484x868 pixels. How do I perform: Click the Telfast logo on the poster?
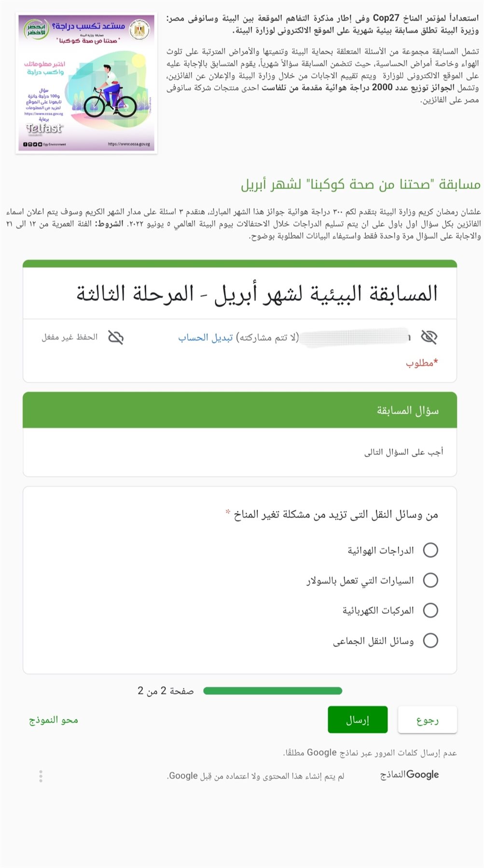coord(44,128)
